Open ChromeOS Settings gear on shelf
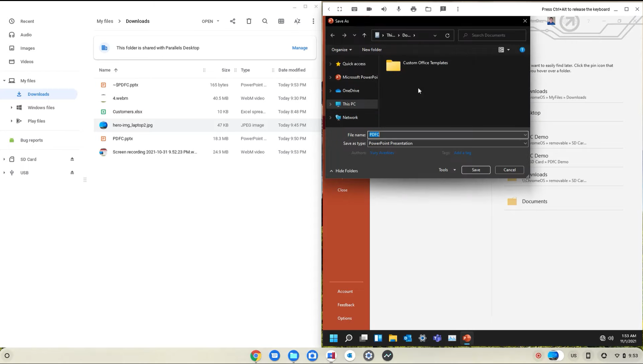 369,356
